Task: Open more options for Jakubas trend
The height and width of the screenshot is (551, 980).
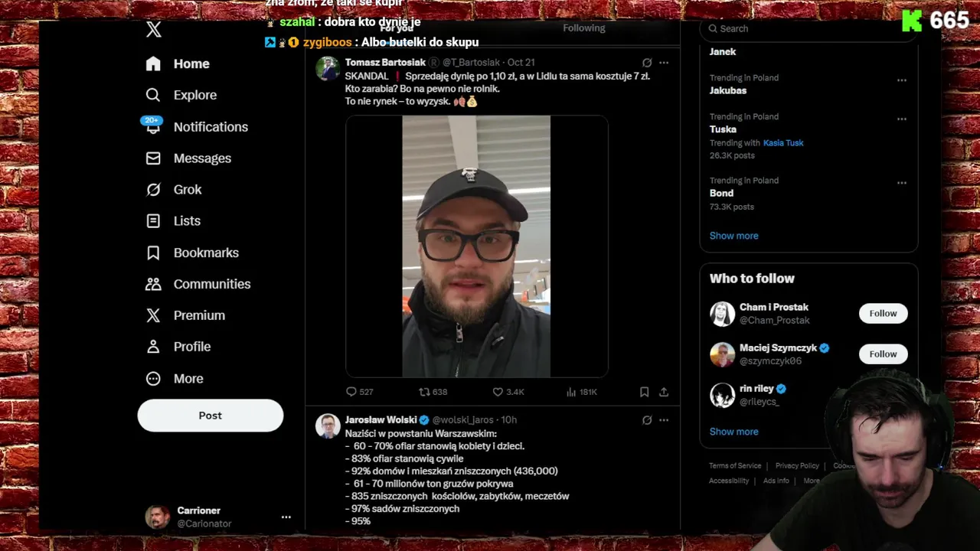Action: 902,80
